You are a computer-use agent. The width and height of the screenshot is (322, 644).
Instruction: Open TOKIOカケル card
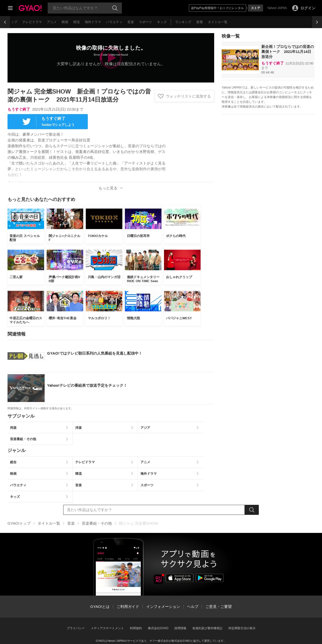pos(104,224)
